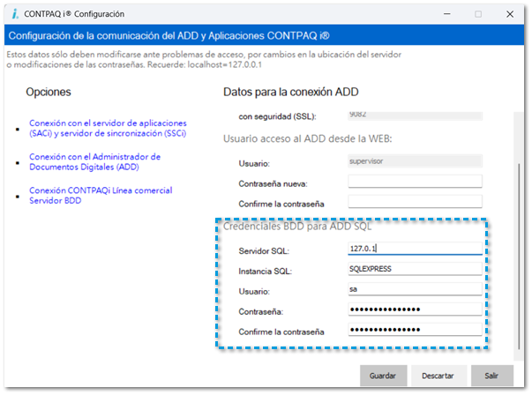The width and height of the screenshot is (532, 395).
Task: Click the SSL port field showing 9082
Action: pos(415,116)
